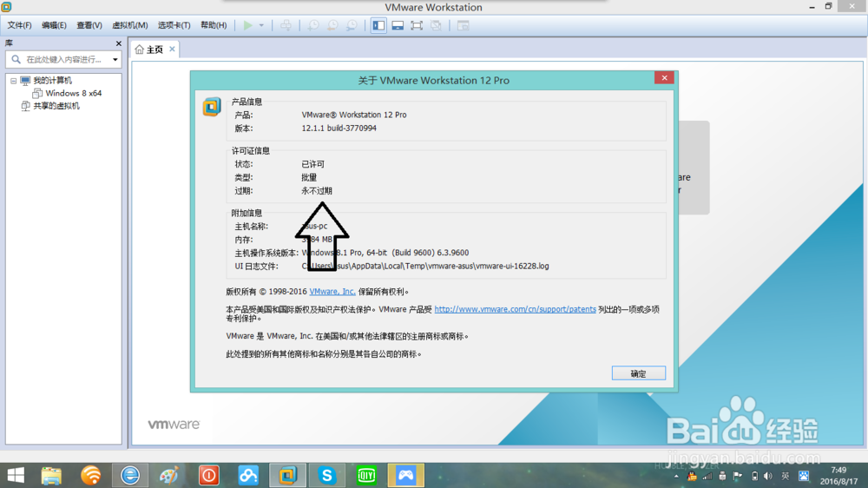Click the network signal tray icon

coord(707,476)
